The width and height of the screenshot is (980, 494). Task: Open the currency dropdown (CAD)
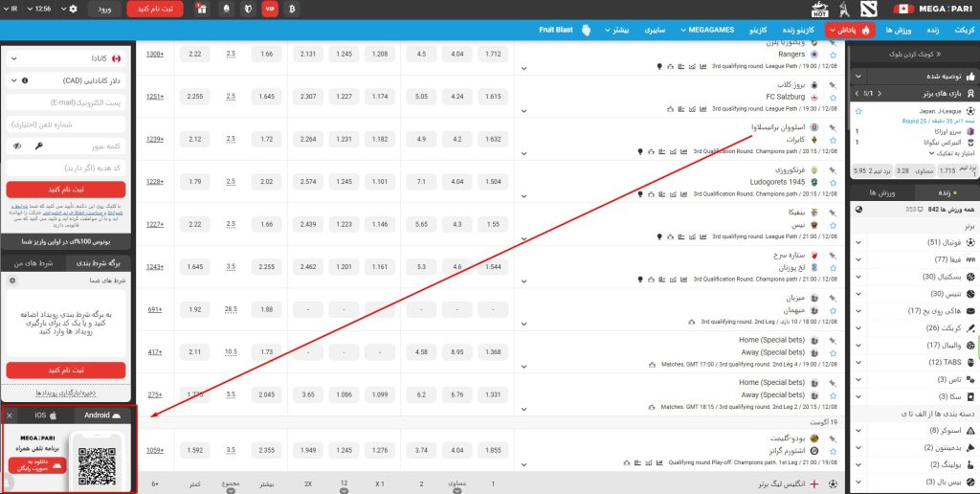67,80
